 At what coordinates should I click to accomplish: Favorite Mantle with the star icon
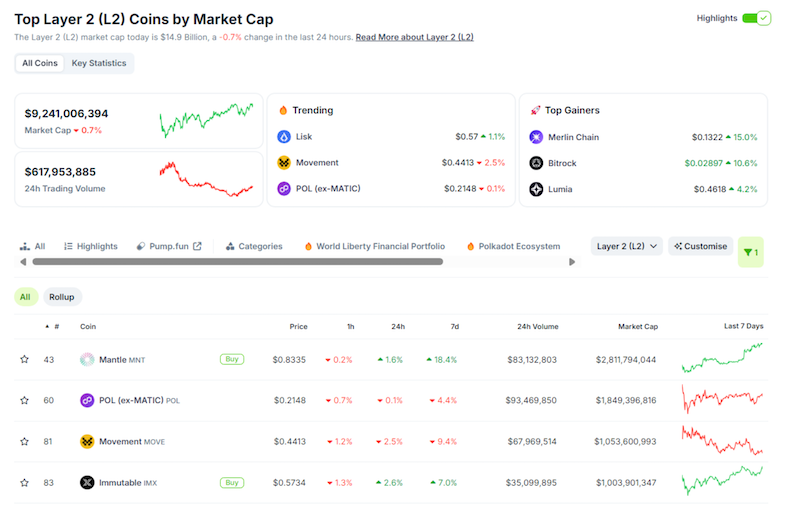pos(24,359)
